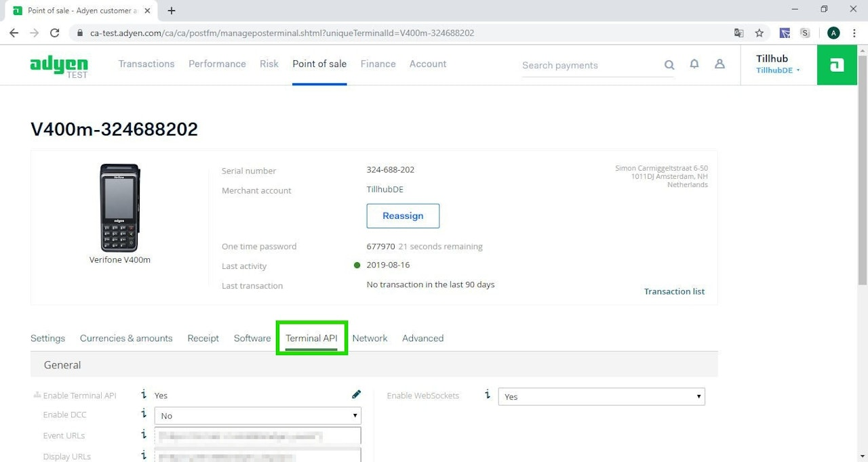Show info for Enable WebSockets
Viewport: 868px width, 462px height.
487,394
